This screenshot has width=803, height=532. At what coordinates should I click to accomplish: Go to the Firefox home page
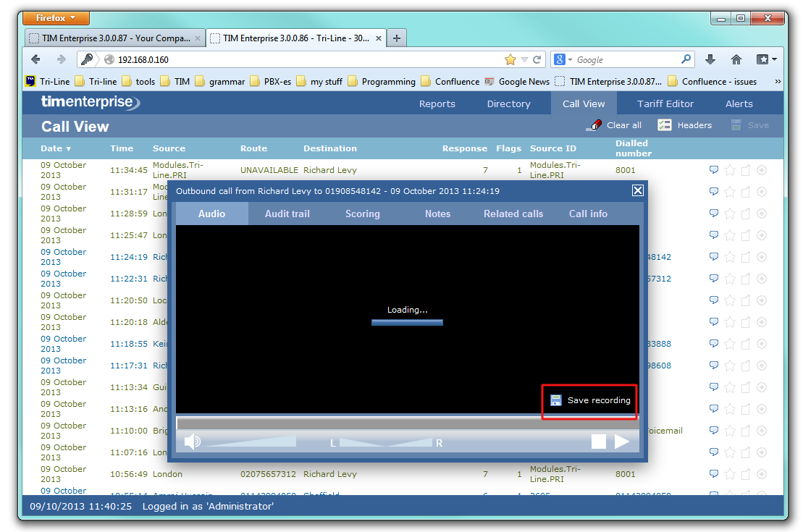pos(736,60)
